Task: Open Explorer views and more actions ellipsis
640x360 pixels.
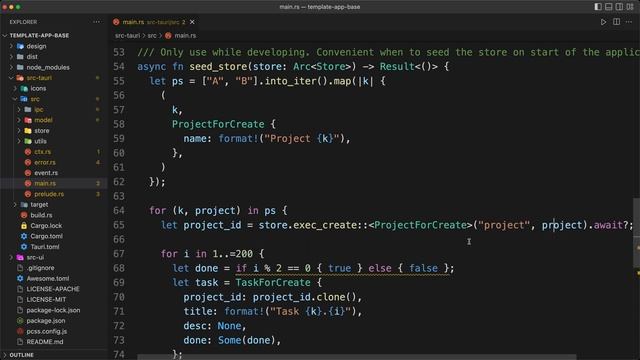Action: 96,22
